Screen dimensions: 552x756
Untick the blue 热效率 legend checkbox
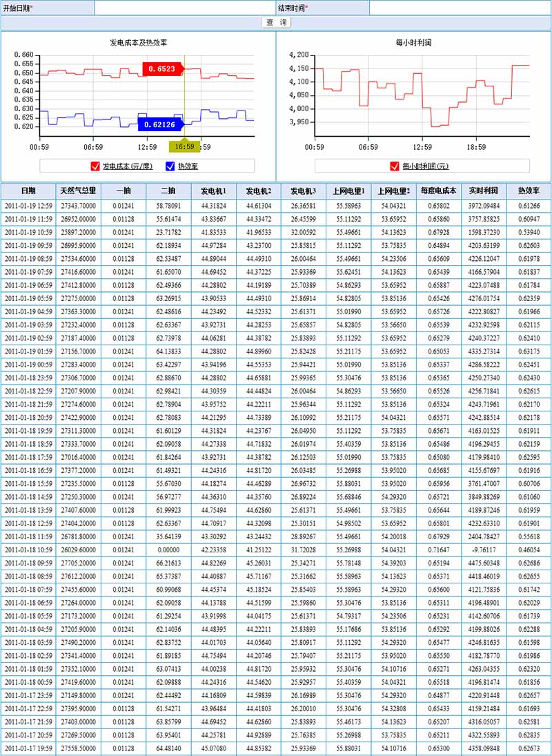tap(170, 166)
